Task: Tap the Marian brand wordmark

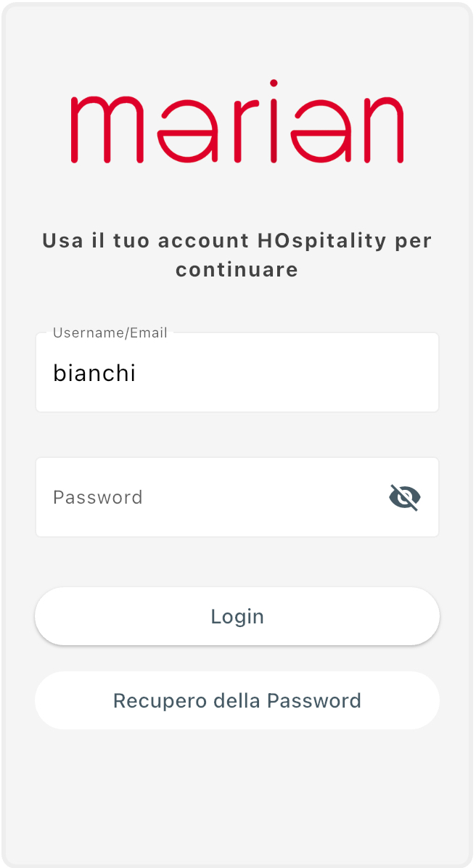Action: click(x=237, y=121)
